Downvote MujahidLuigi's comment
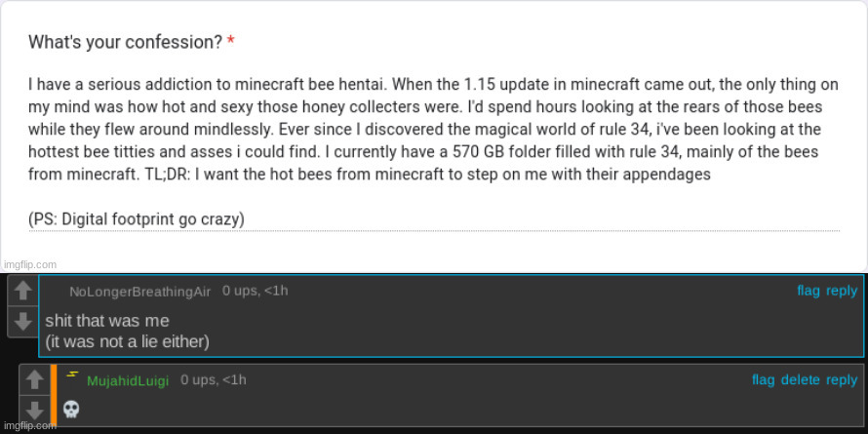 pyautogui.click(x=34, y=409)
